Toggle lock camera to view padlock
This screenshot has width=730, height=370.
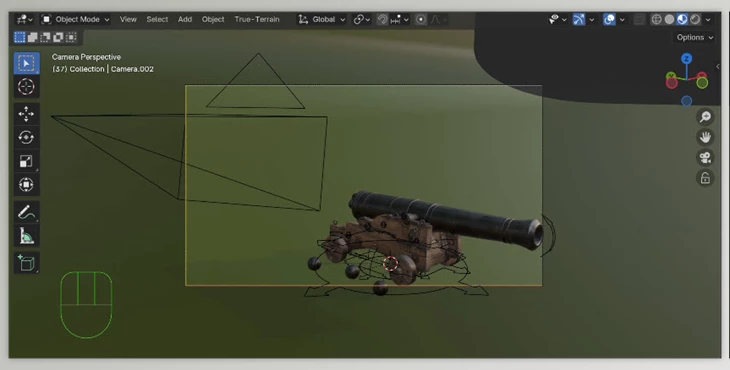coord(705,178)
